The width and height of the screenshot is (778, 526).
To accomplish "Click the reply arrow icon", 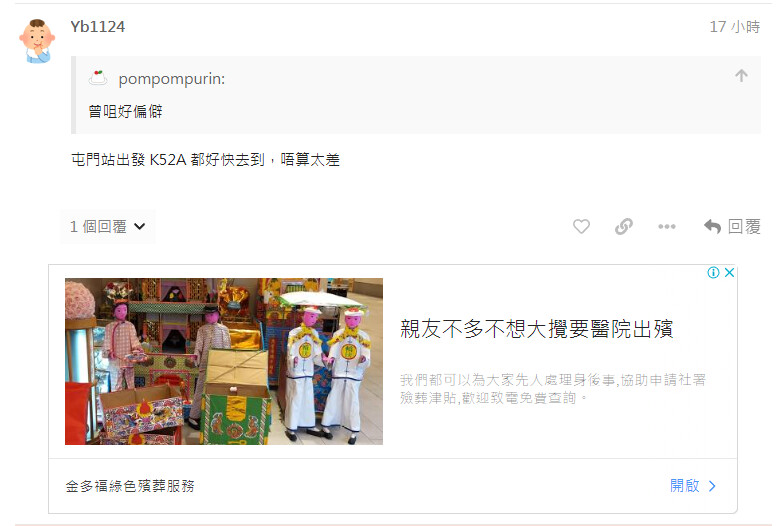I will (x=713, y=227).
